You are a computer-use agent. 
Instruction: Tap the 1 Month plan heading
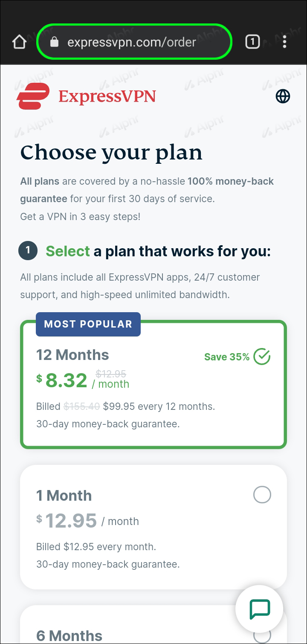click(x=64, y=496)
